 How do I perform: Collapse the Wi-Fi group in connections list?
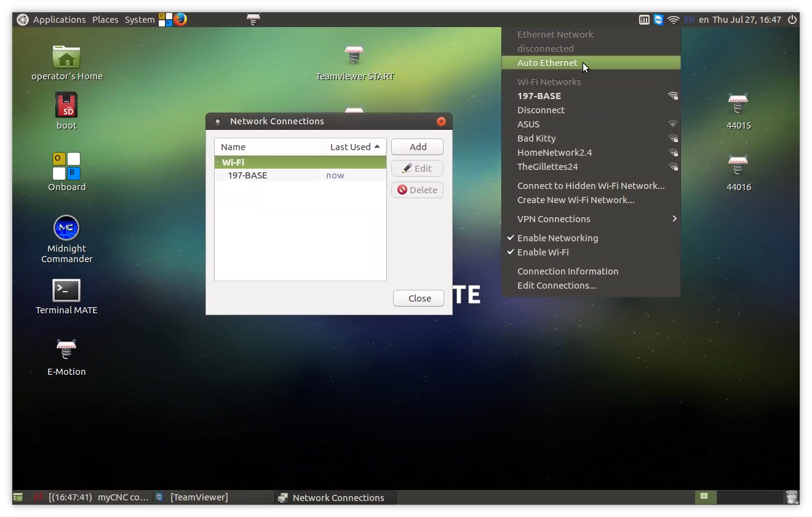point(218,162)
